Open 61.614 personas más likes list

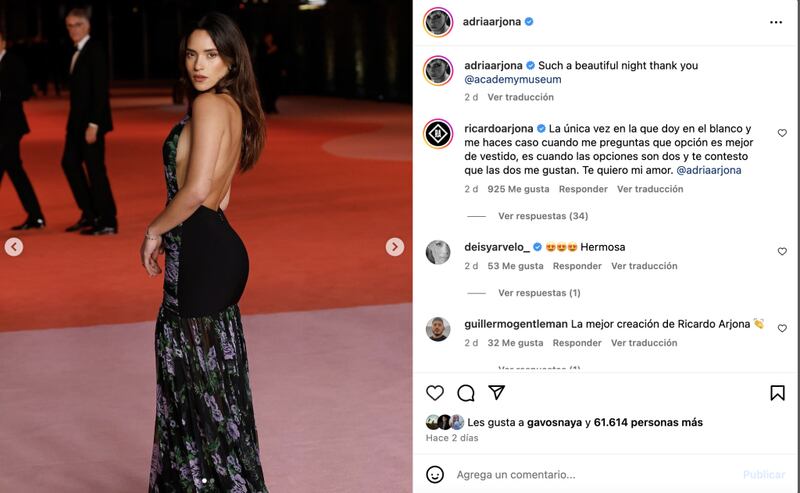click(648, 422)
